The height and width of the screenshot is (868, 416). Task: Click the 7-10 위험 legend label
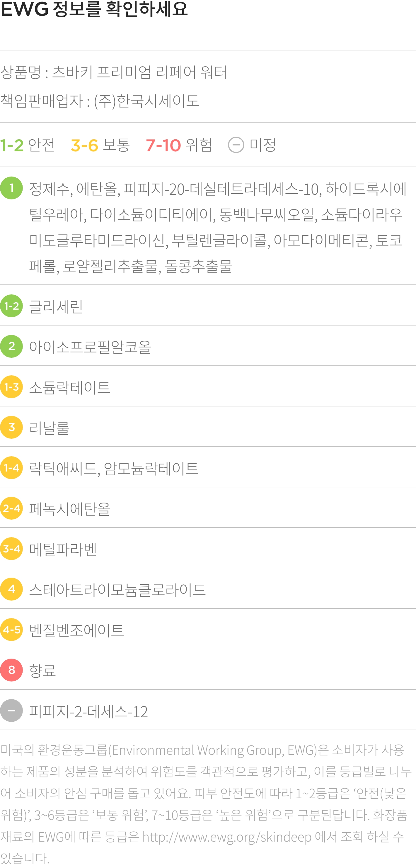pos(179,145)
